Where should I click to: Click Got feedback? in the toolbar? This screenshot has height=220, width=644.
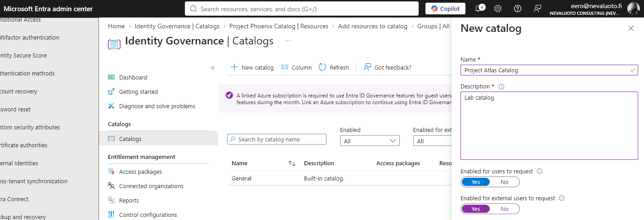coord(388,67)
